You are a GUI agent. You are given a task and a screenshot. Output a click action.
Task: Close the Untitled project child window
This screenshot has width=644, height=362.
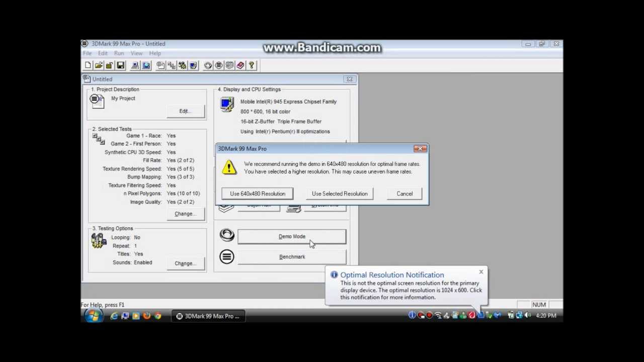tap(349, 79)
